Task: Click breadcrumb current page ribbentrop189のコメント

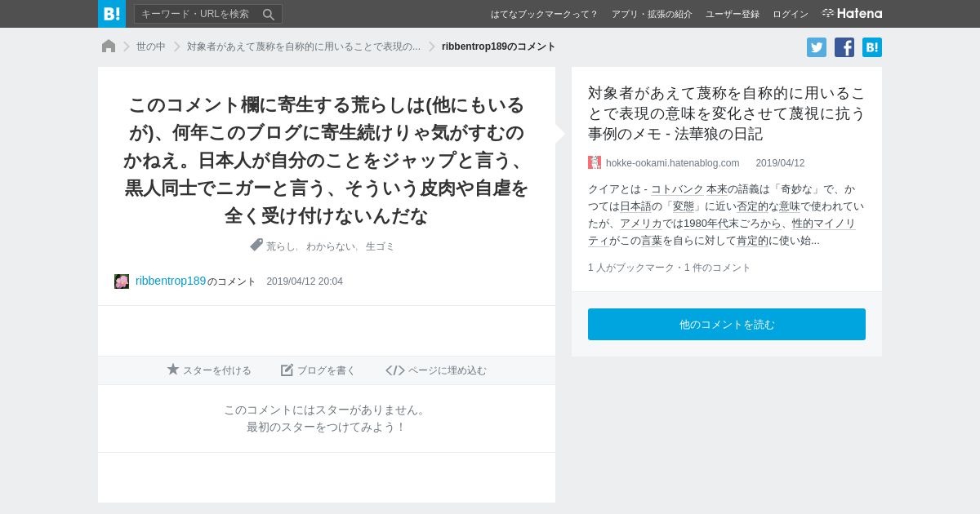Action: point(499,47)
